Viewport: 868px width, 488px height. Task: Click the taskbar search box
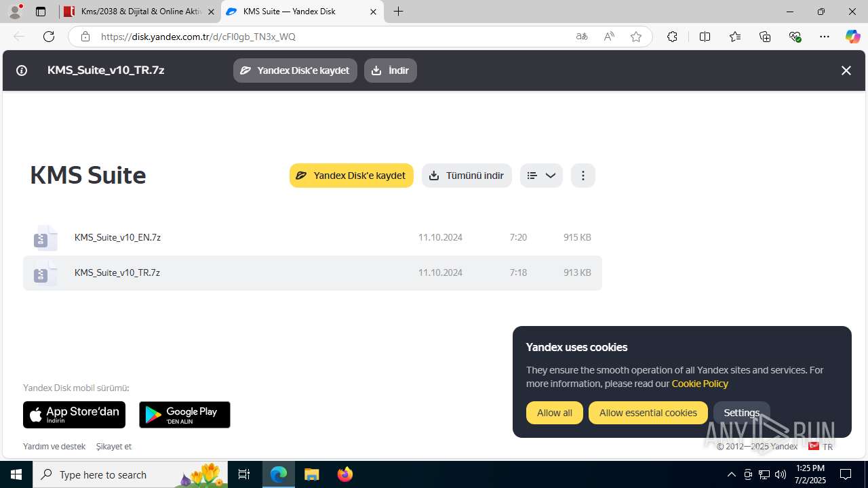tap(131, 474)
